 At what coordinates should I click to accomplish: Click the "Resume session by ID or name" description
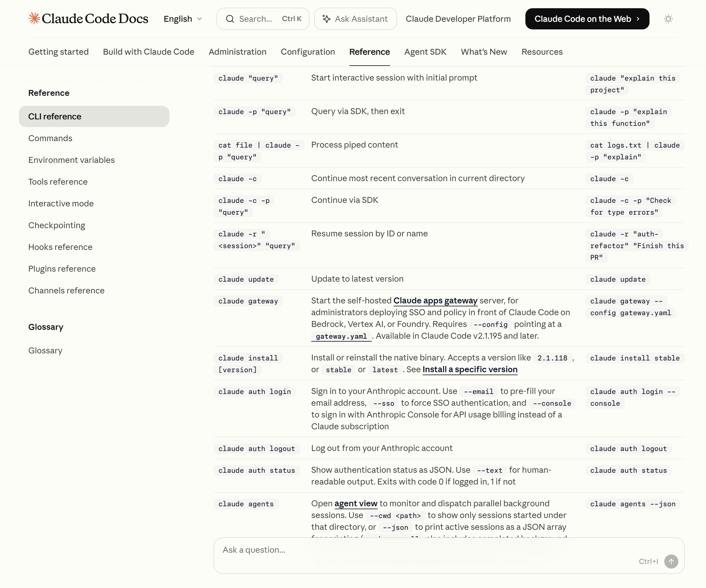coord(369,233)
